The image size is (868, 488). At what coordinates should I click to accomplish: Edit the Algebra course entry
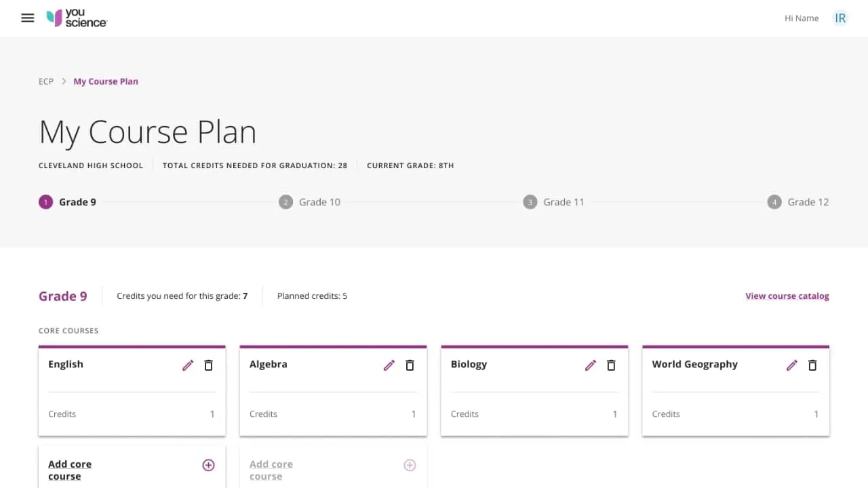click(389, 365)
